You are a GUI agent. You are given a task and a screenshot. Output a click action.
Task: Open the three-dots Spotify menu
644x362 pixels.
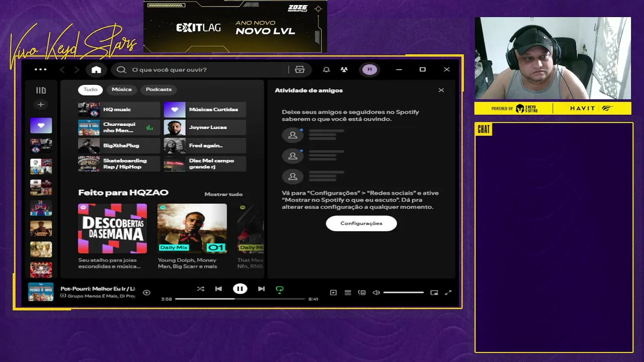click(x=40, y=70)
